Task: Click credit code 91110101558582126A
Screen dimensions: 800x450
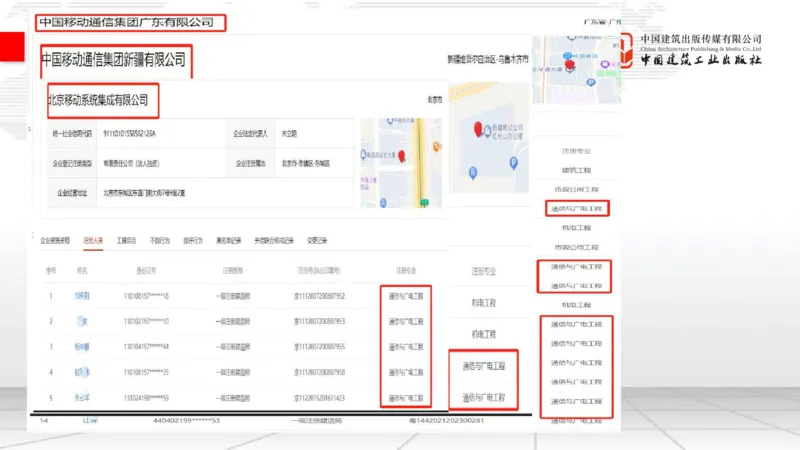Action: tap(130, 134)
